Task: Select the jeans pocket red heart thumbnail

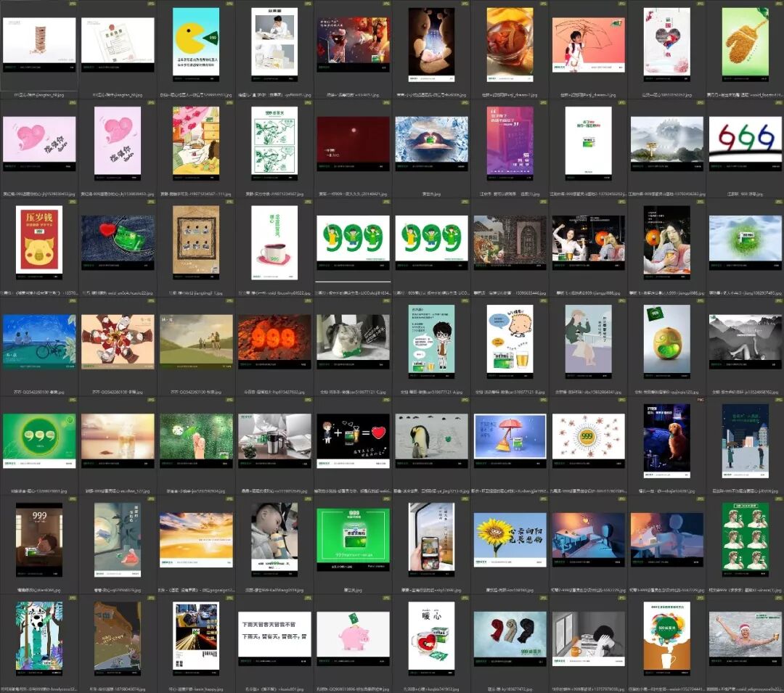Action: 118,243
